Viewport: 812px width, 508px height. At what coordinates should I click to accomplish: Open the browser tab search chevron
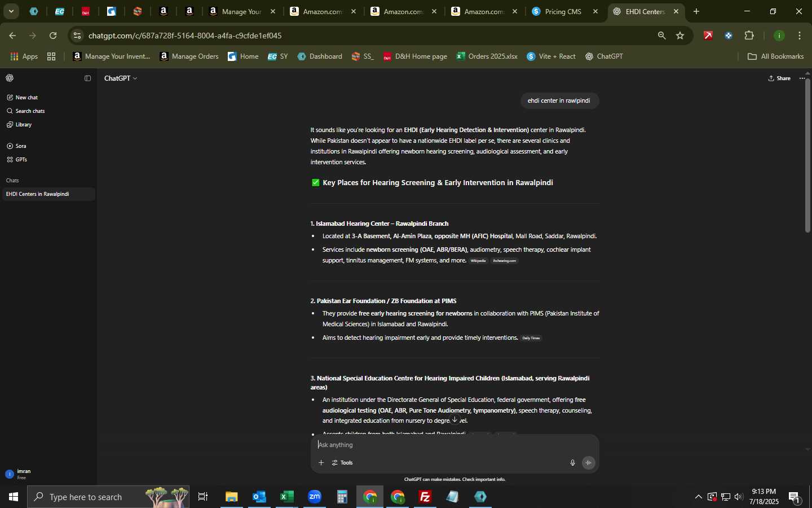click(11, 11)
